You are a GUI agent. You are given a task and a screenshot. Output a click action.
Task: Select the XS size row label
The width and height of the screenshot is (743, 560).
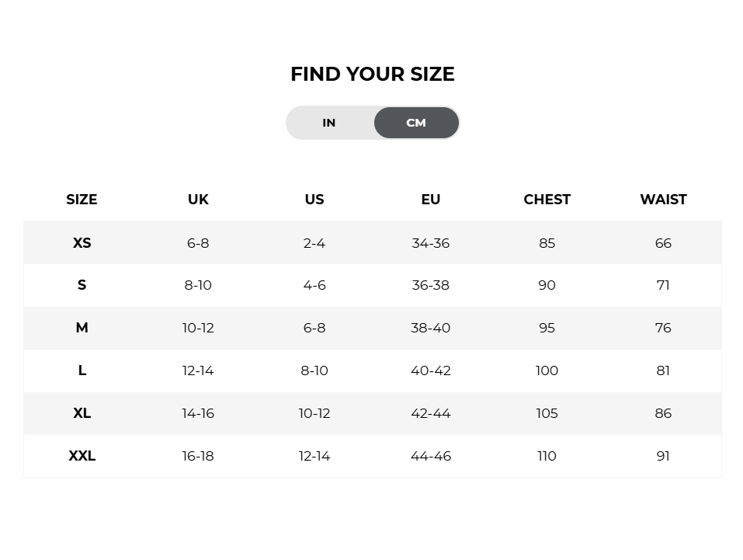click(x=82, y=243)
